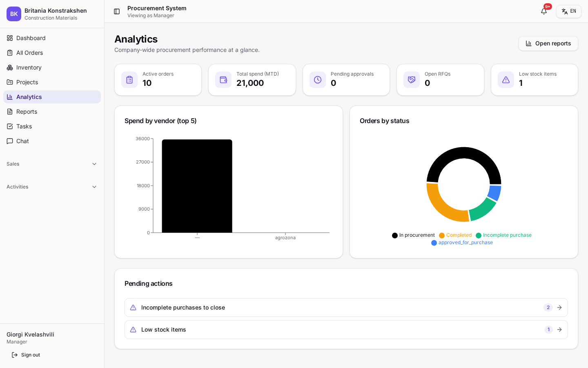Toggle the sidebar panel icon

[x=117, y=11]
